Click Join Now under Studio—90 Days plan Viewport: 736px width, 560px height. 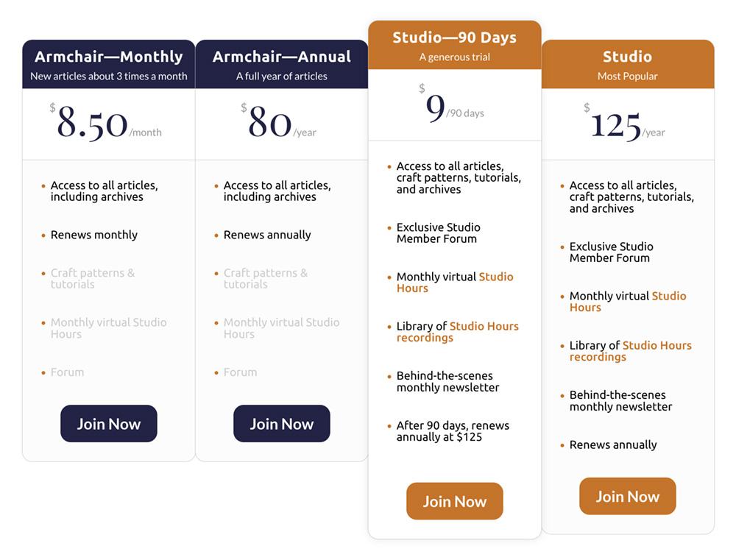click(x=454, y=501)
